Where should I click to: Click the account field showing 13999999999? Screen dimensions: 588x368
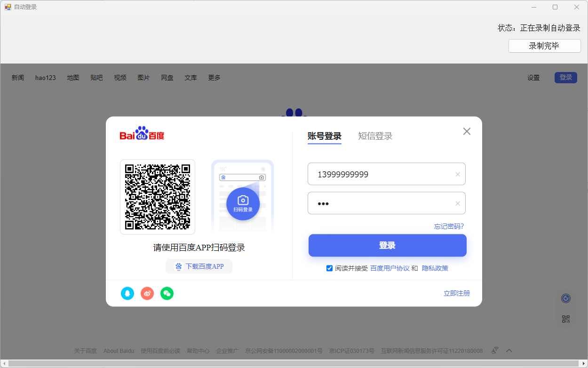387,174
